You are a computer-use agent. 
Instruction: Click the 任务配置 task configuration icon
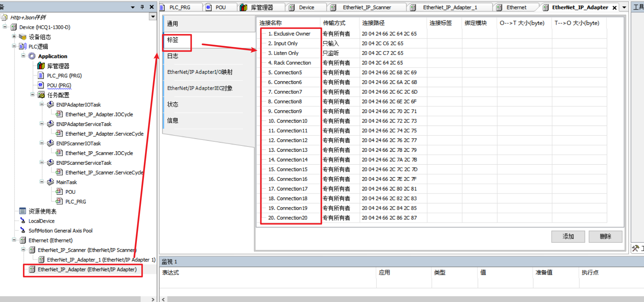(41, 95)
